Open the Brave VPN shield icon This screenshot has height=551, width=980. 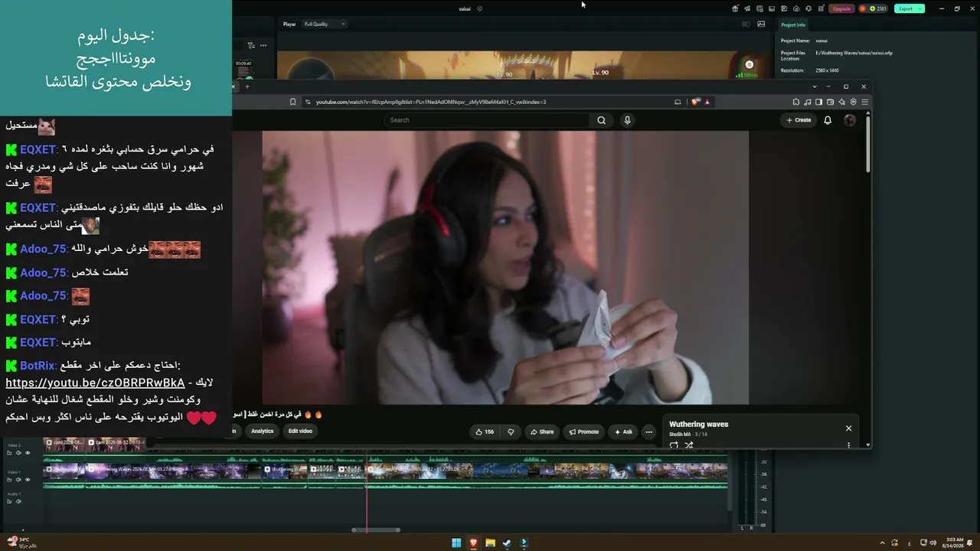(x=854, y=102)
